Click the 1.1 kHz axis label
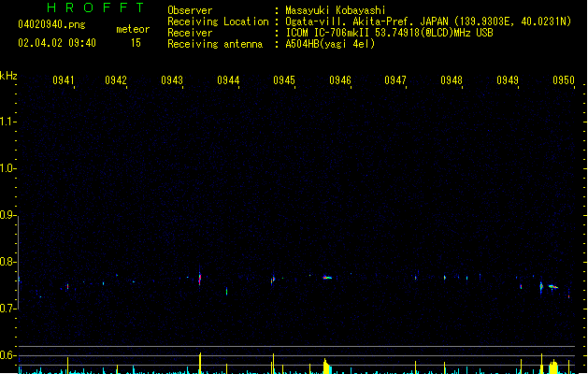 coord(7,122)
